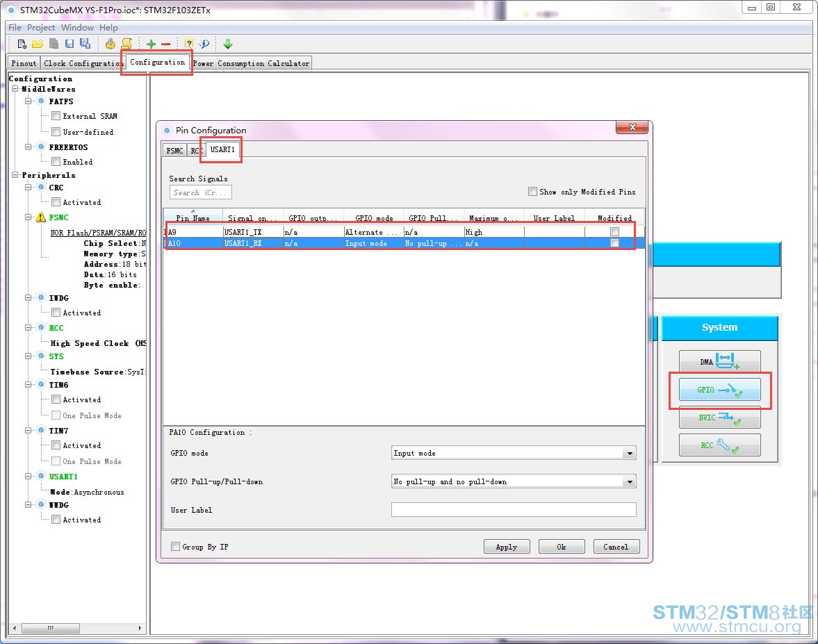Toggle User-defined checkbox under FATFS

[x=56, y=132]
